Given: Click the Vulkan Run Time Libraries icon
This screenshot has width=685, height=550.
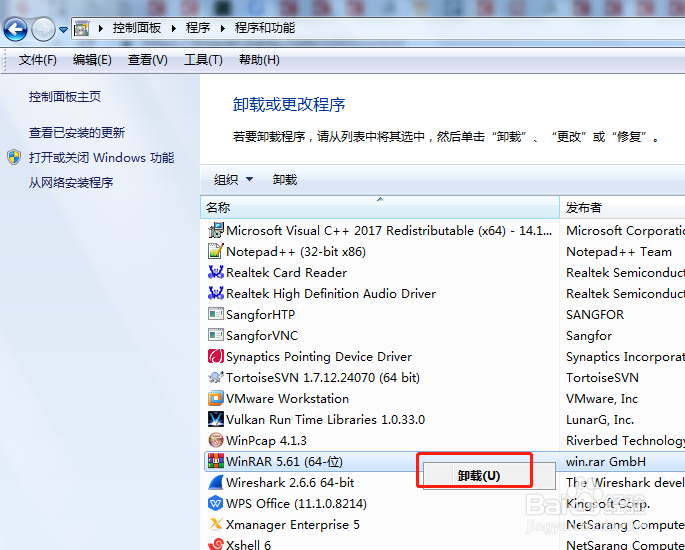Looking at the screenshot, I should point(215,419).
